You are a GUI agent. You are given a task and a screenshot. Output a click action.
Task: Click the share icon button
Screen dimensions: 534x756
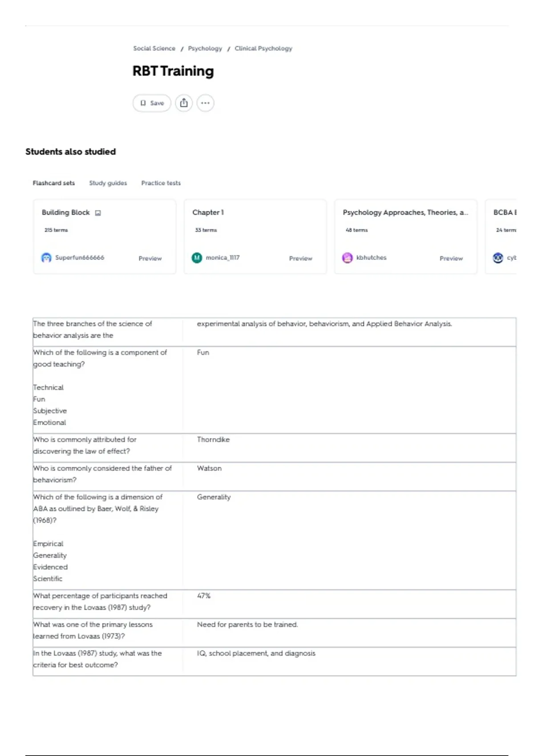point(184,103)
